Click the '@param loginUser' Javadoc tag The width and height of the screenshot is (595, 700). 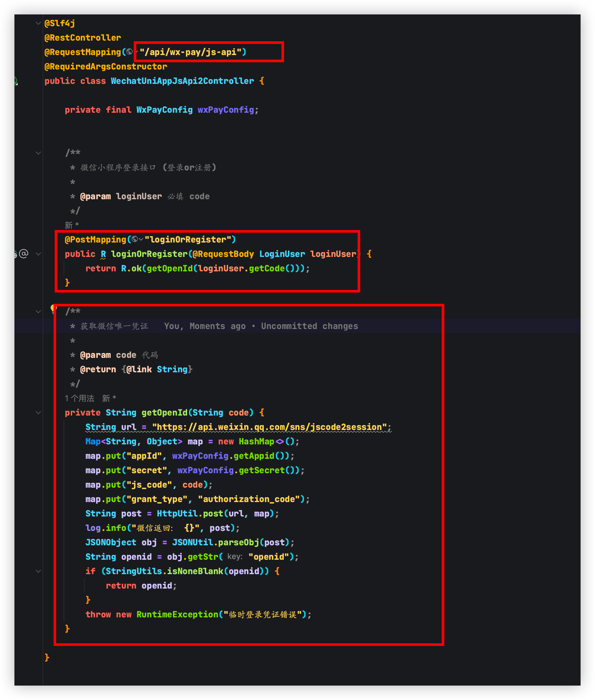(121, 196)
